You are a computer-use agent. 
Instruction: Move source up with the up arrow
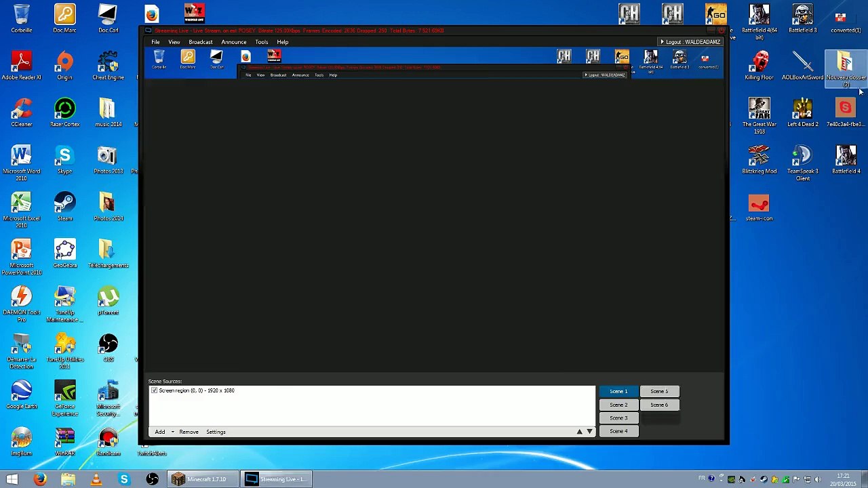pos(579,432)
